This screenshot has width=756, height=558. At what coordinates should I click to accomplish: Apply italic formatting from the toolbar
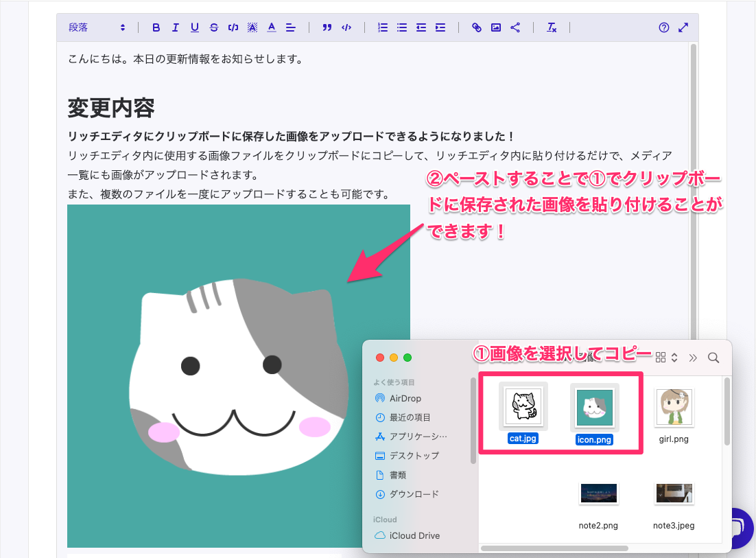[x=175, y=27]
